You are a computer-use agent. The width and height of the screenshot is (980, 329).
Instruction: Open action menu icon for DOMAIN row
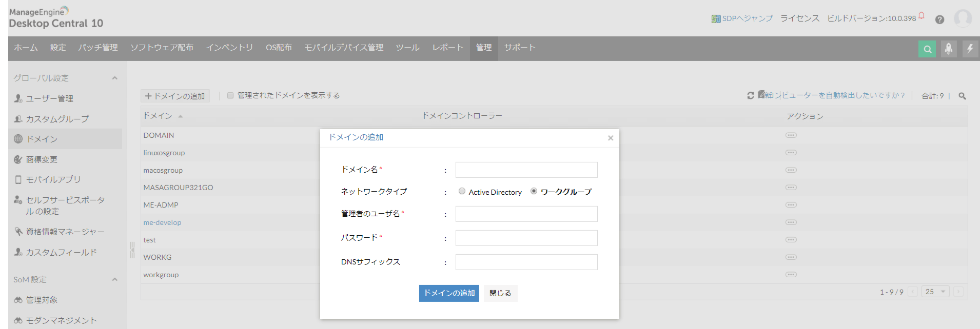click(x=791, y=135)
